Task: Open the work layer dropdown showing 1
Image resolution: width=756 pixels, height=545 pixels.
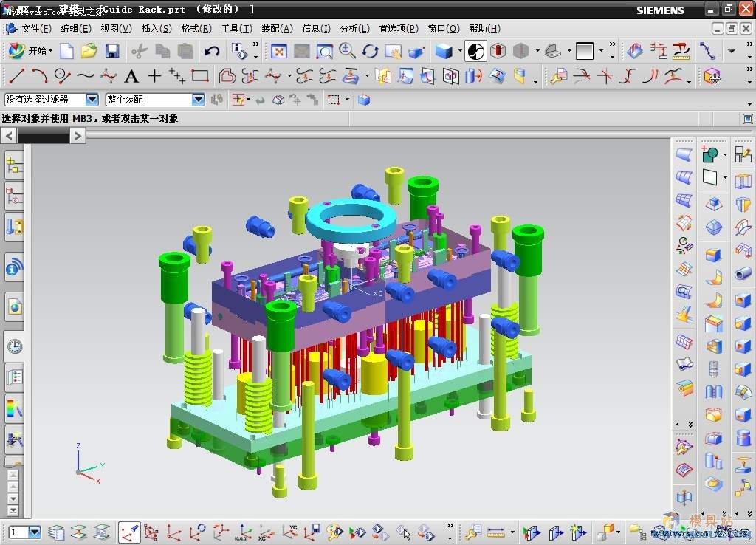Action: (34, 532)
